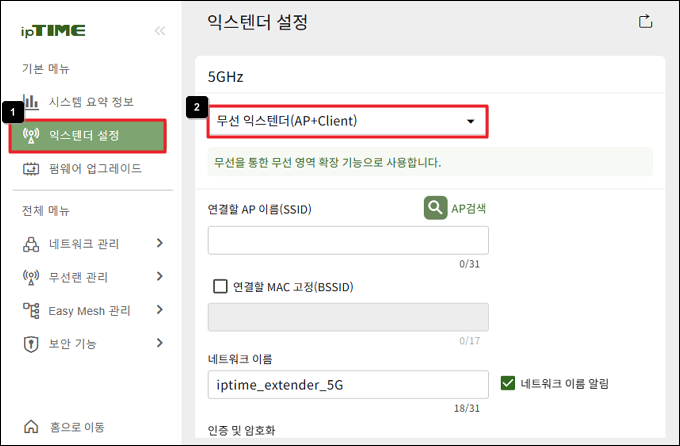
Task: Expand the 네트워크 관리 submenu arrow
Action: (x=160, y=243)
